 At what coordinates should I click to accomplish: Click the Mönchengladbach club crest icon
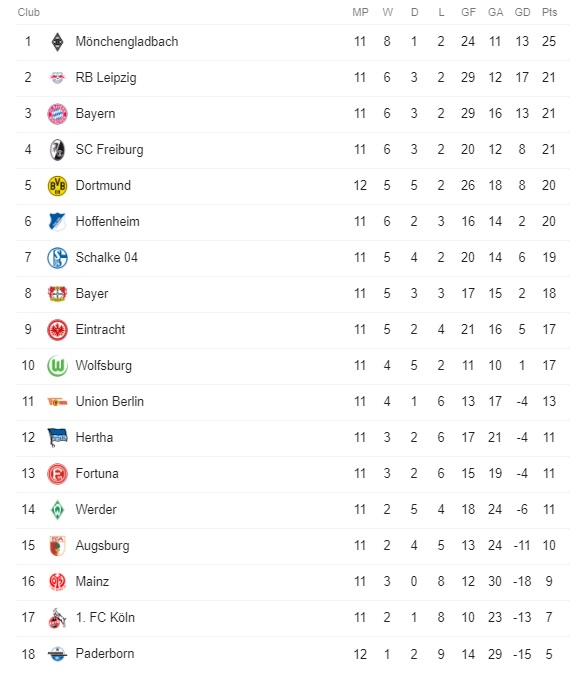pos(57,42)
